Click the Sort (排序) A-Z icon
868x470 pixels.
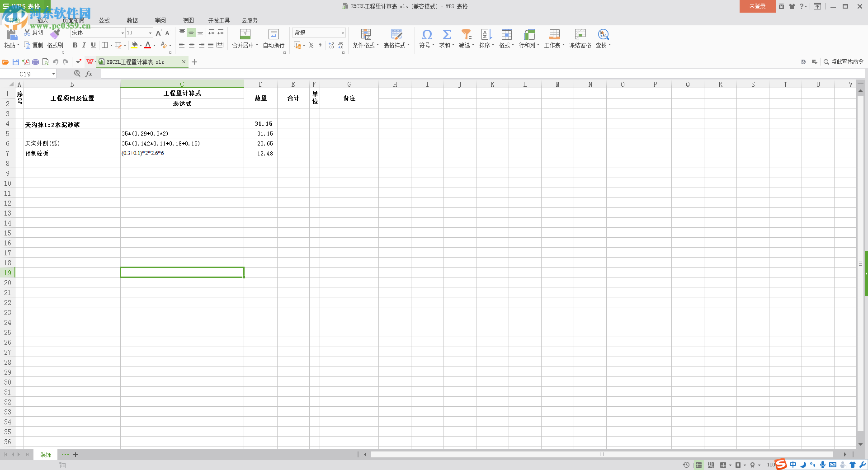tap(486, 34)
